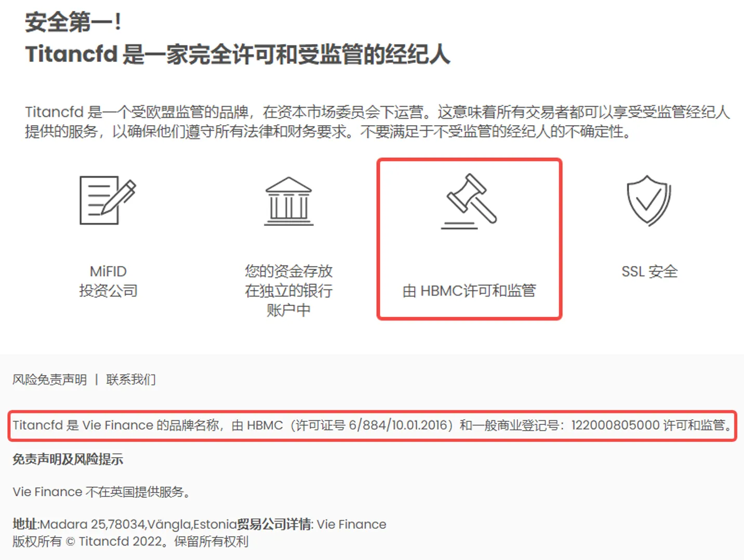The image size is (744, 560).
Task: Click the MiFID document-and-pencil icon
Action: pyautogui.click(x=108, y=200)
